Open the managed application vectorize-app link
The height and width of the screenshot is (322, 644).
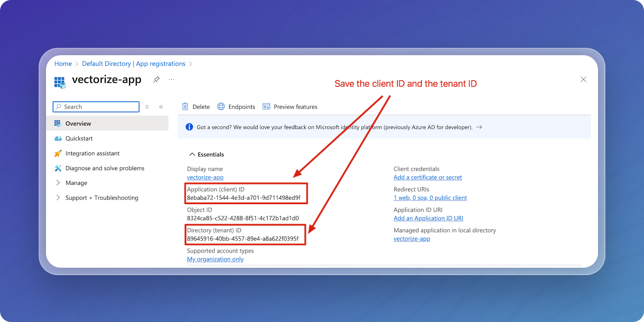pos(412,239)
